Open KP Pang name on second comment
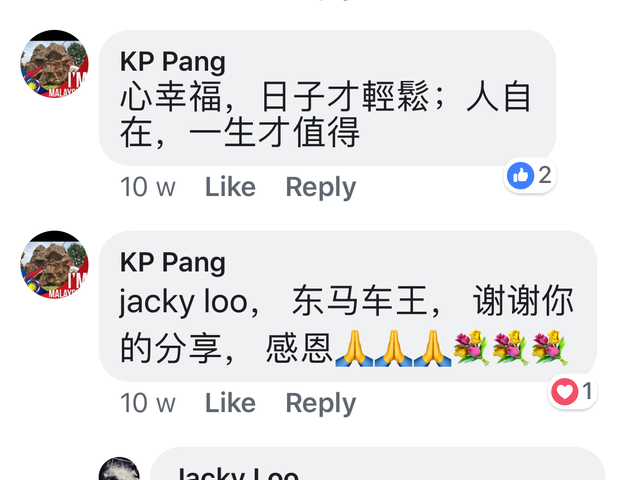 (173, 263)
